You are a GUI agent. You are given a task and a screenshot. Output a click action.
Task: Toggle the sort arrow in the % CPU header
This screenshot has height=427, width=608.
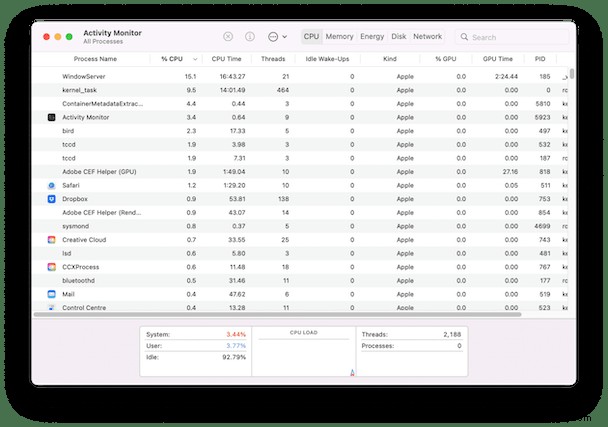(x=195, y=59)
